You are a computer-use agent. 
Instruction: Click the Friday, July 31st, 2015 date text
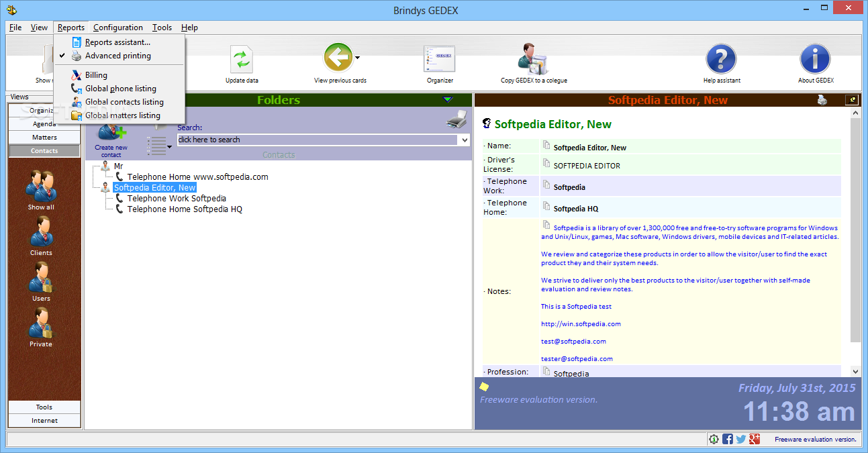click(x=797, y=388)
